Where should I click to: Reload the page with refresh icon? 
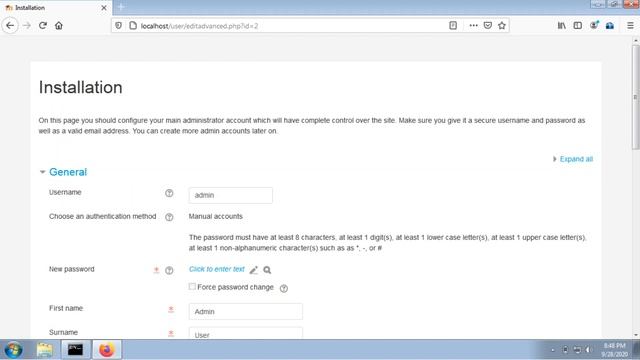tap(43, 25)
